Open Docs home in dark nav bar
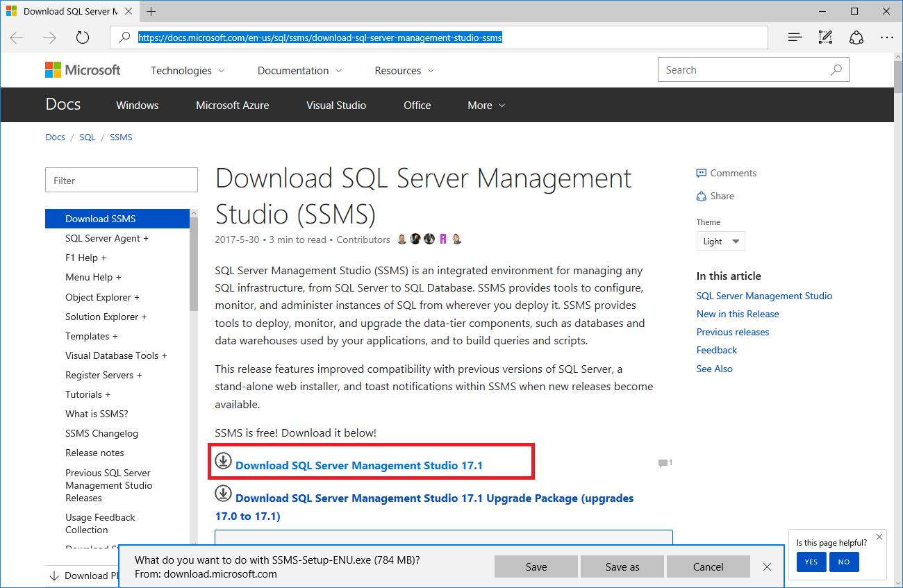 coord(63,104)
